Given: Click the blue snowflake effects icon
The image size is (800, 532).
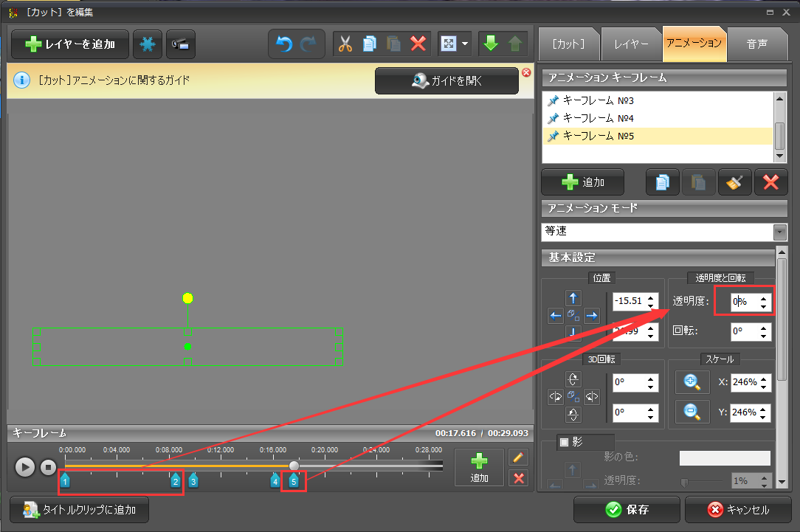Looking at the screenshot, I should pyautogui.click(x=148, y=44).
